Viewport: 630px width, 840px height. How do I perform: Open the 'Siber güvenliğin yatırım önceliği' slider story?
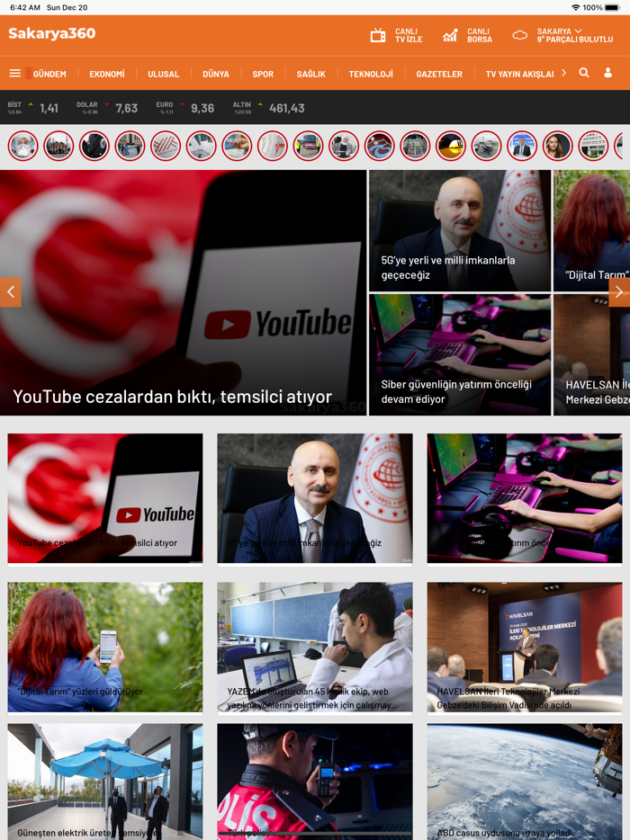pyautogui.click(x=460, y=354)
